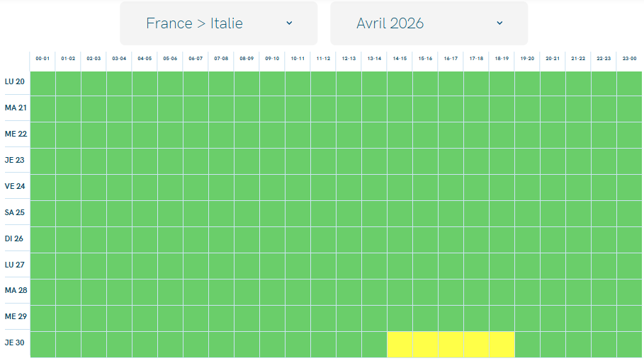Select green cell ME 22 at 06-07
This screenshot has height=363, width=644.
(x=196, y=134)
